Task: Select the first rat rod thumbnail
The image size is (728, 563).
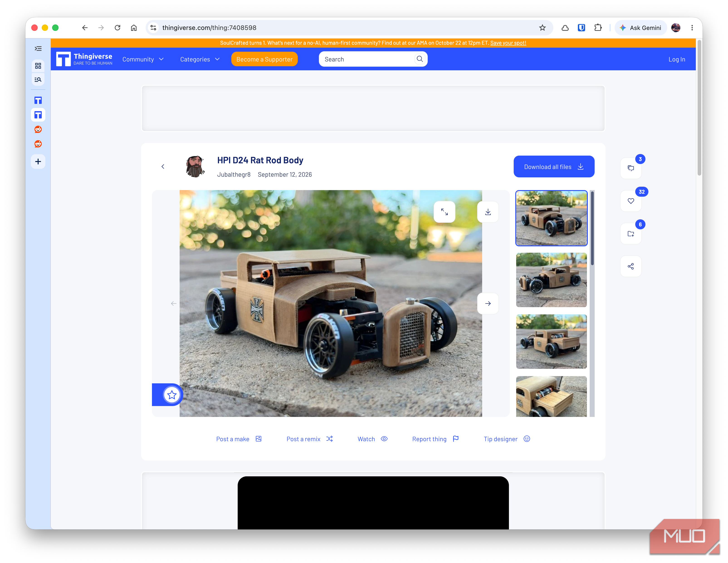Action: point(551,218)
